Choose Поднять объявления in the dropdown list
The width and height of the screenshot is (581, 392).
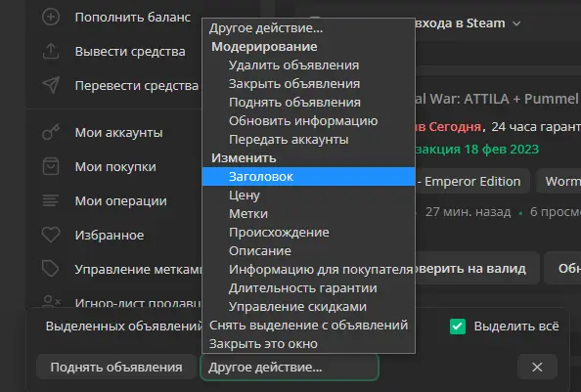(x=308, y=103)
